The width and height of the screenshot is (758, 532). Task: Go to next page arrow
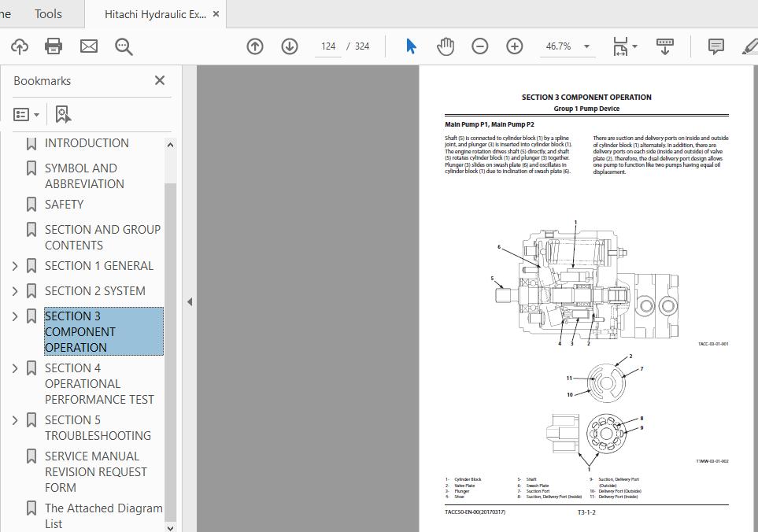pyautogui.click(x=290, y=46)
